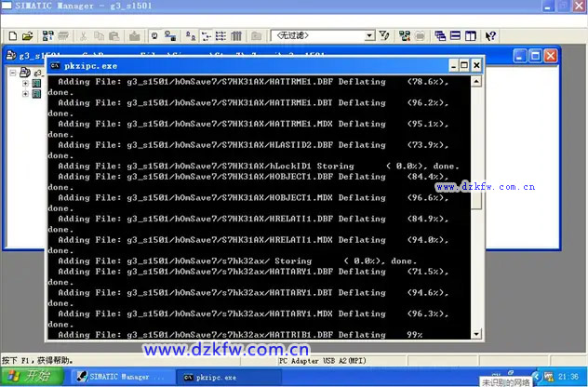588x387 pixels.
Task: Open the Windows Start menu (开始)
Action: click(x=30, y=377)
